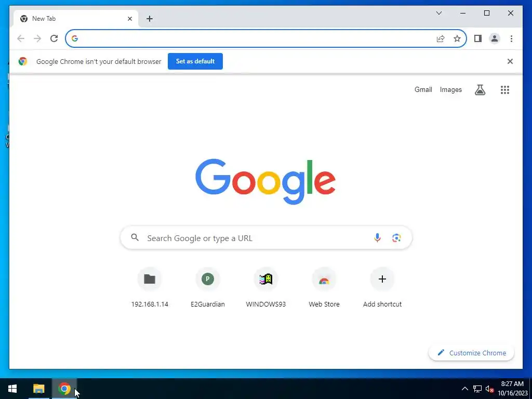
Task: Open Search Labs flask icon
Action: [480, 89]
